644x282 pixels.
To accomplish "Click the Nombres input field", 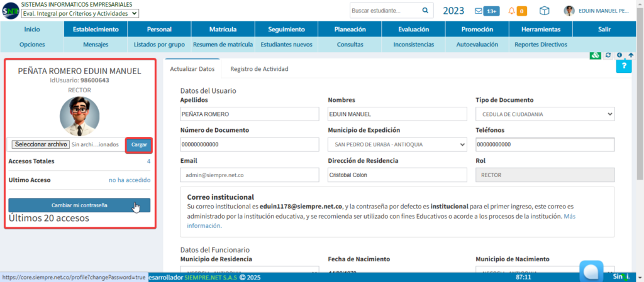I will (397, 114).
